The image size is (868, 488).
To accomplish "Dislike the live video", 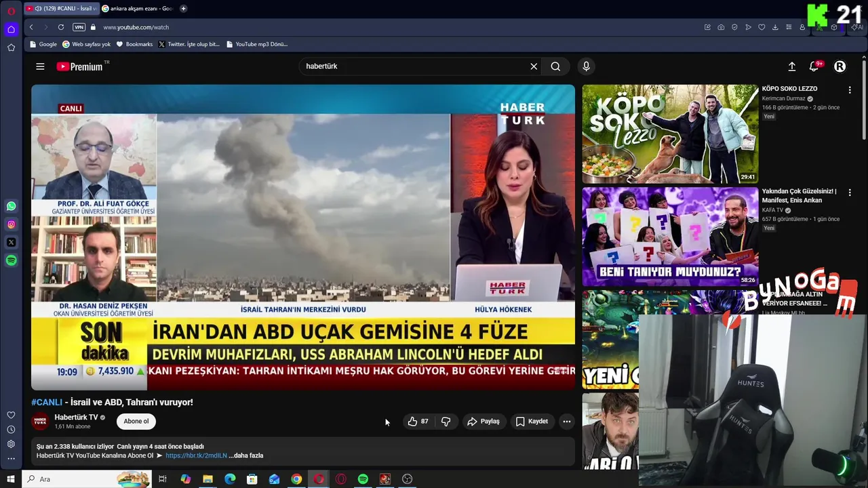I will pos(446,422).
